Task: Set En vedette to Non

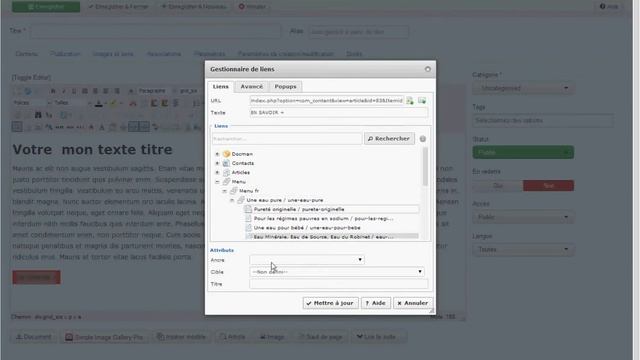Action: point(549,186)
